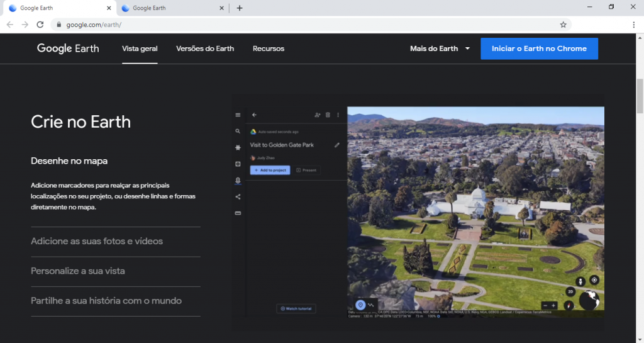644x343 pixels.
Task: Open the Versões do Earth nav item
Action: pos(205,48)
